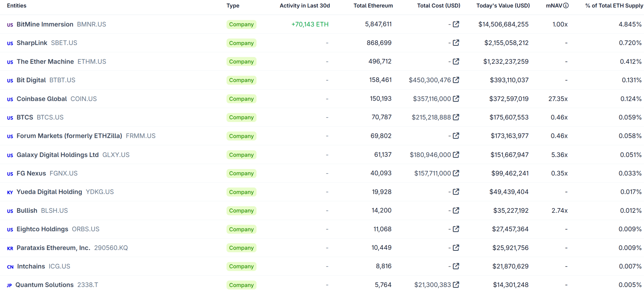The image size is (644, 292).
Task: Click the 5.36x mNAV value
Action: click(559, 155)
